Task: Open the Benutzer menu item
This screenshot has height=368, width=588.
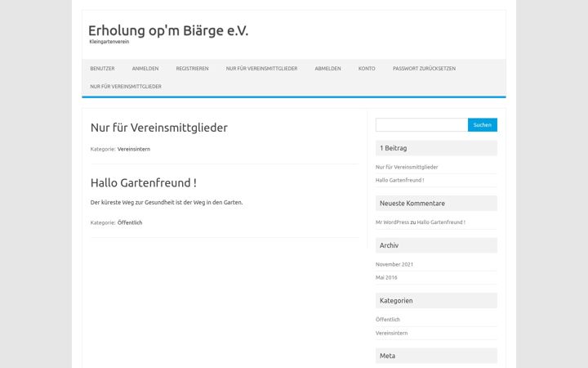Action: point(102,69)
